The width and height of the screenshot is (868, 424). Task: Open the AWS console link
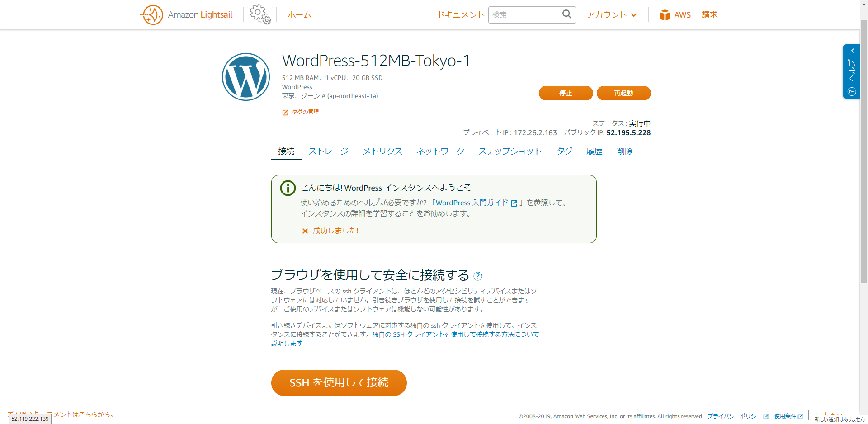675,15
